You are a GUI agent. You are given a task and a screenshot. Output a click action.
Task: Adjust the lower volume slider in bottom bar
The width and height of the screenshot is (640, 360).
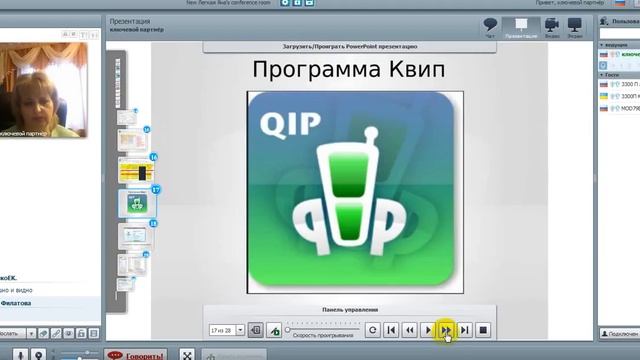tap(80, 358)
